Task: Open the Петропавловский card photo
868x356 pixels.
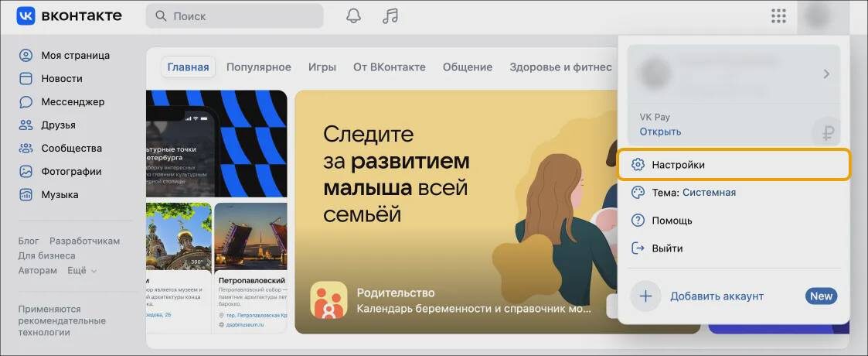Action: click(x=250, y=236)
